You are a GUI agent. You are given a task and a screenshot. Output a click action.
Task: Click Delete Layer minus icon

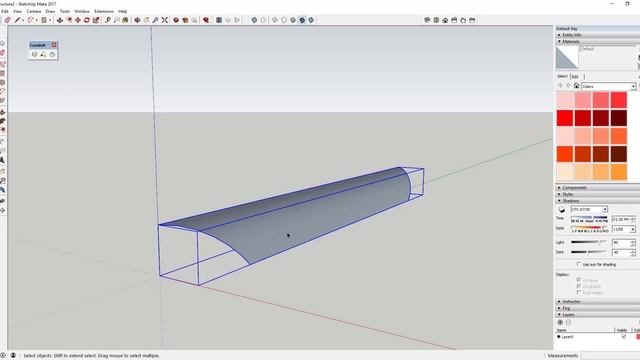(x=569, y=322)
